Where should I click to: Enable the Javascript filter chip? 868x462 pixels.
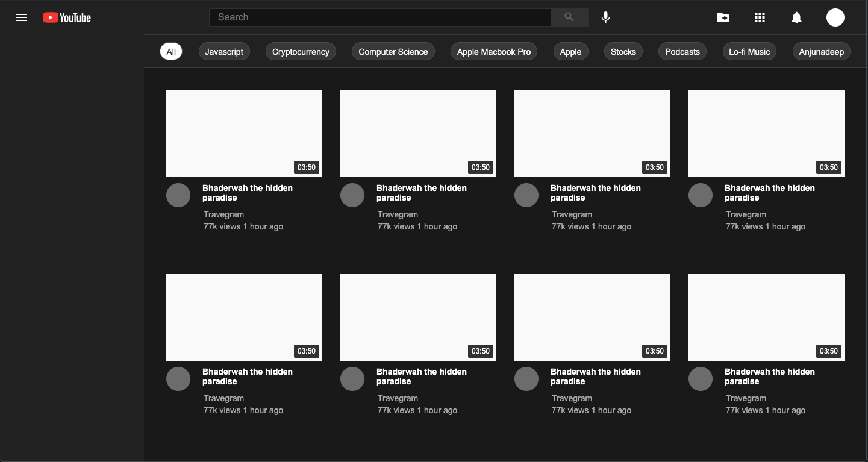pyautogui.click(x=224, y=51)
